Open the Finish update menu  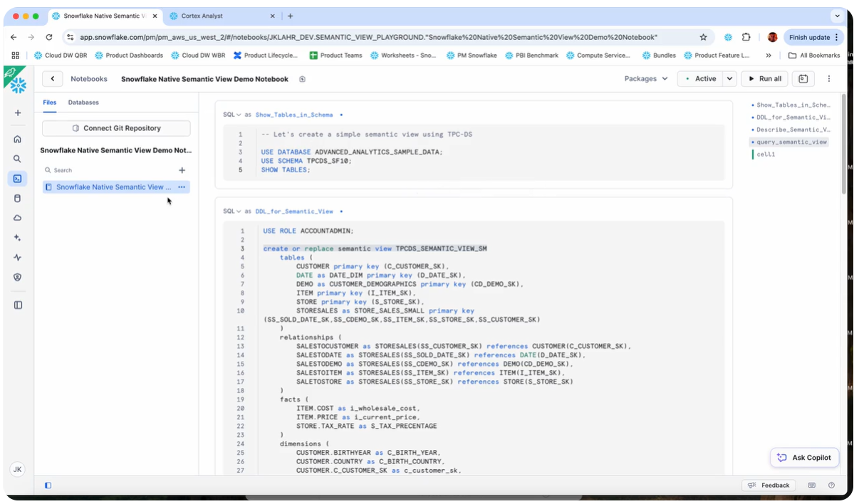point(815,37)
